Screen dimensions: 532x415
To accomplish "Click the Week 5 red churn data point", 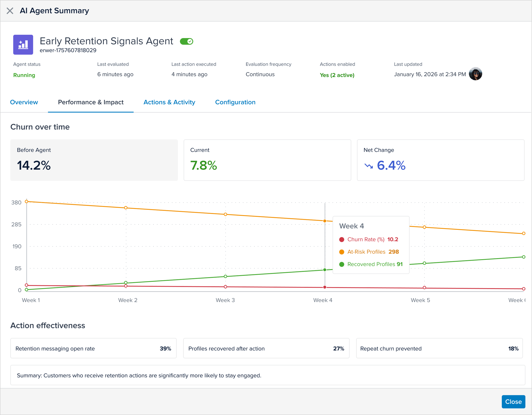I will click(x=424, y=288).
